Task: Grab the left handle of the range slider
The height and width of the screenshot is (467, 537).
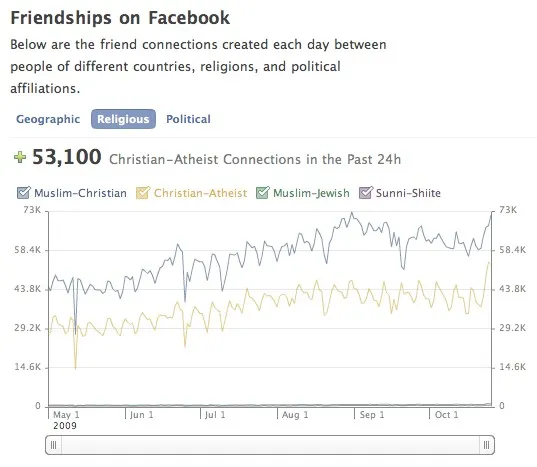Action: [x=53, y=445]
